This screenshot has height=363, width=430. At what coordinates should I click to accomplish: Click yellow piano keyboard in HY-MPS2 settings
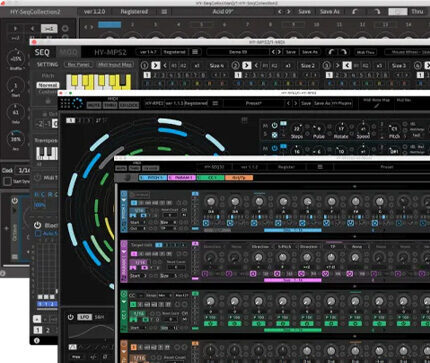click(99, 82)
